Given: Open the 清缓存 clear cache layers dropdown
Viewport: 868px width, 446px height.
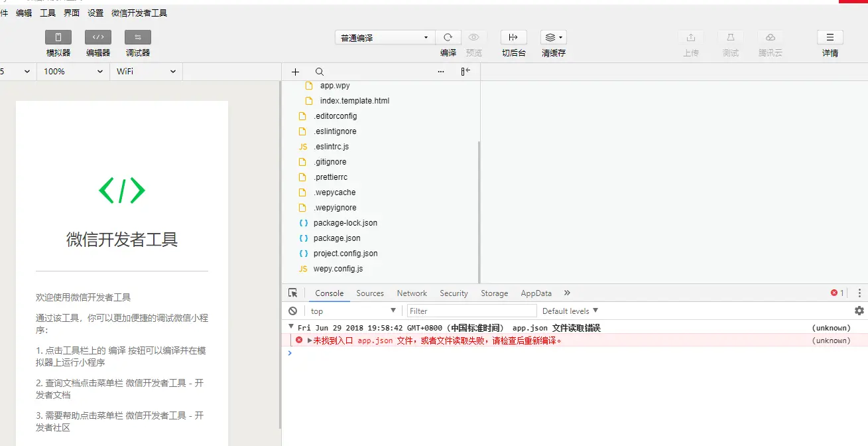Looking at the screenshot, I should [x=553, y=38].
